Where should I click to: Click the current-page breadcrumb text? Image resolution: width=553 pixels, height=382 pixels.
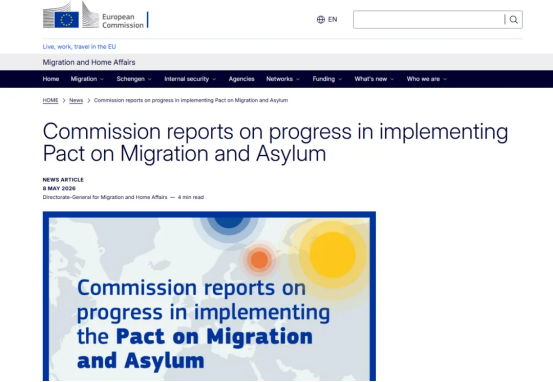click(x=191, y=101)
